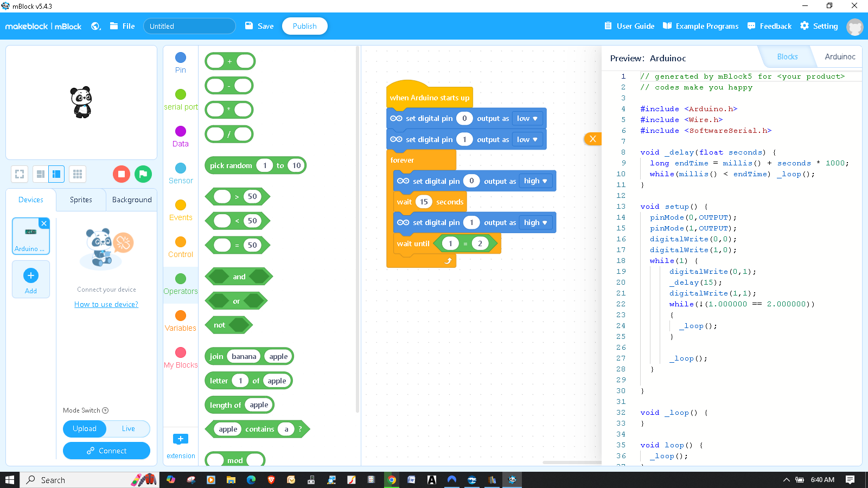Click Mode Switch help icon

tap(105, 410)
